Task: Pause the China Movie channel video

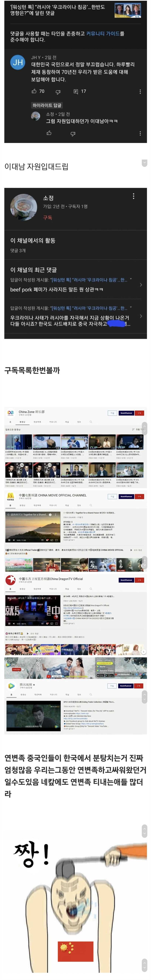Action: tap(10, 540)
